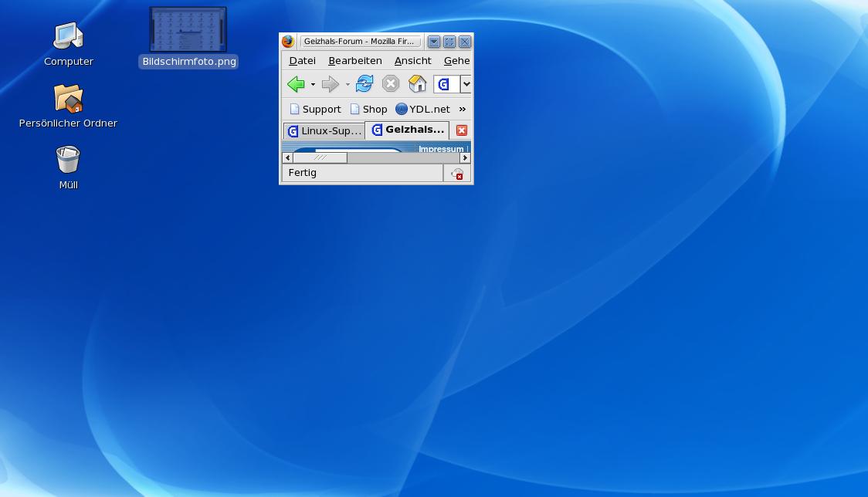Expand the address bar dropdown
This screenshot has height=497, width=868.
pos(466,84)
